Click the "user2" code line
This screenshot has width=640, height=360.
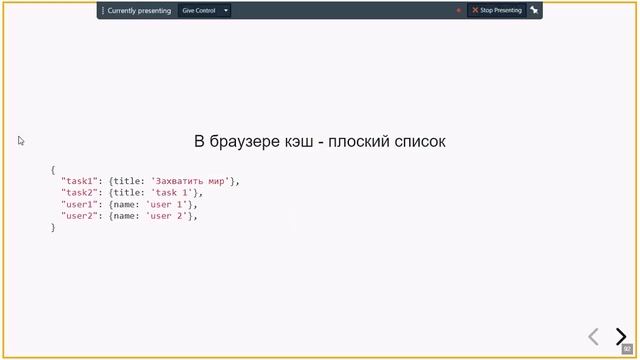(x=129, y=216)
